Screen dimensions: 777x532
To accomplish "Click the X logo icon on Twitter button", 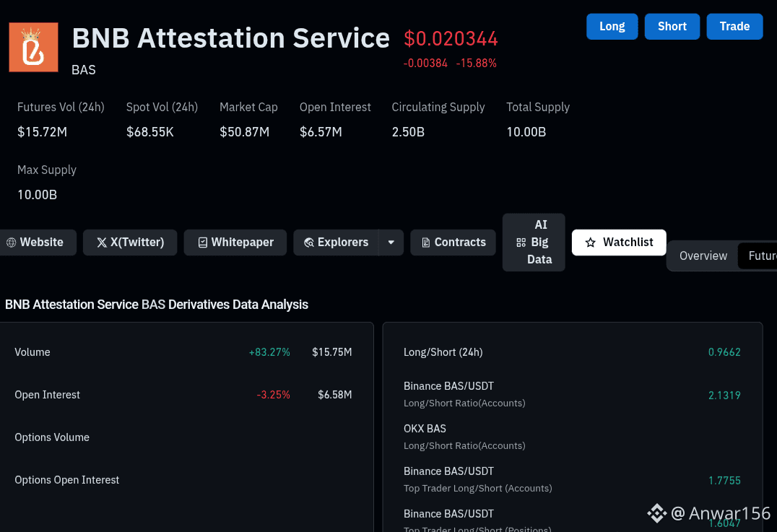I will pyautogui.click(x=102, y=243).
